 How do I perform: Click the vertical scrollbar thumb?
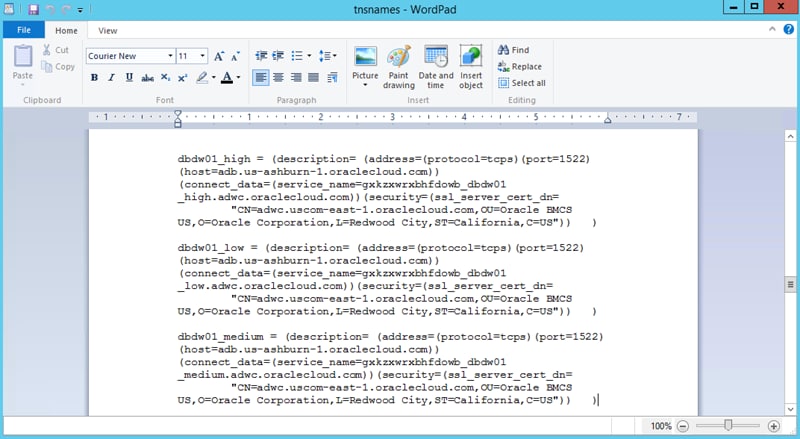(790, 284)
